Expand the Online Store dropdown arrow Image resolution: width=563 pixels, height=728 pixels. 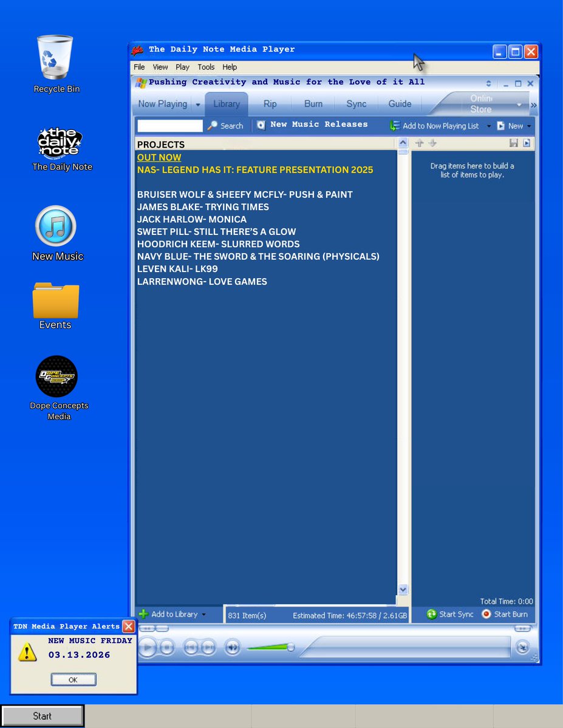coord(519,105)
